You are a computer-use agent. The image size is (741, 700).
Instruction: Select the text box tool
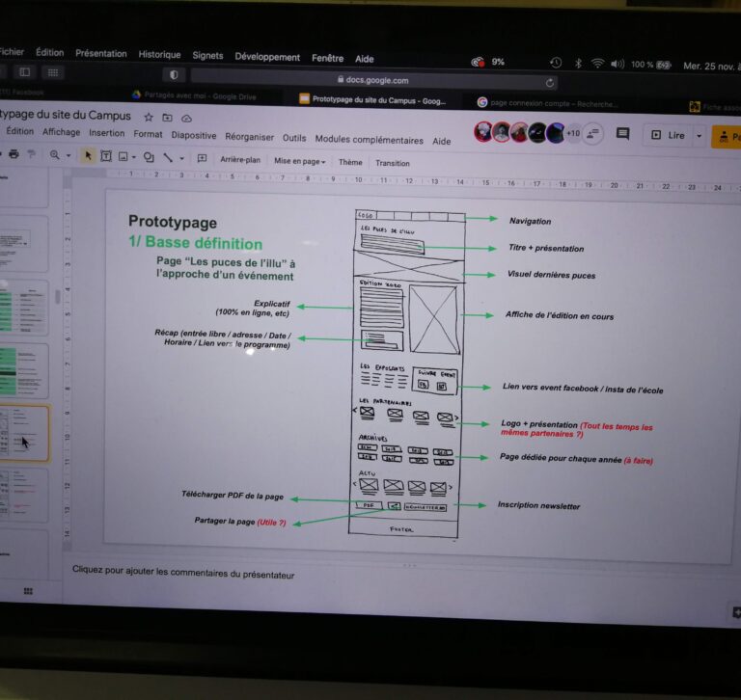click(x=106, y=156)
